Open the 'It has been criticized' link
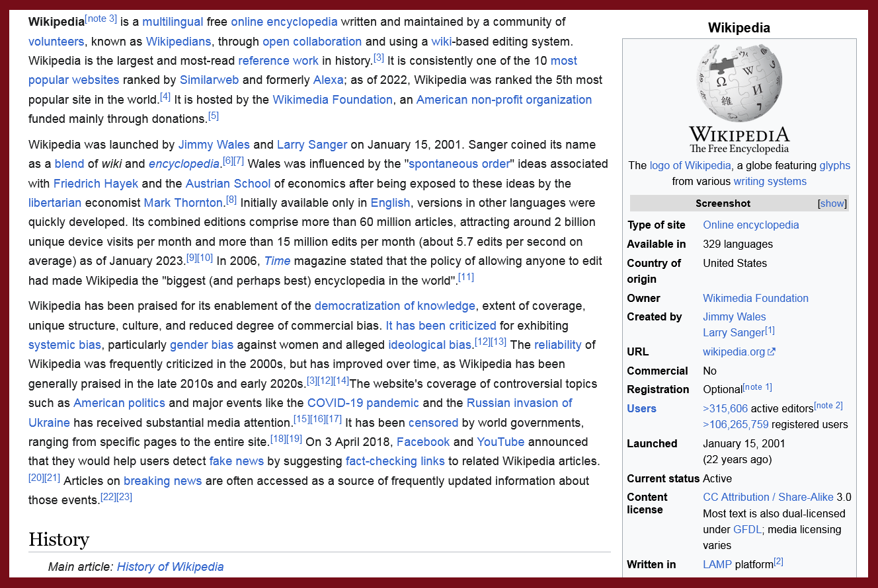 tap(441, 326)
